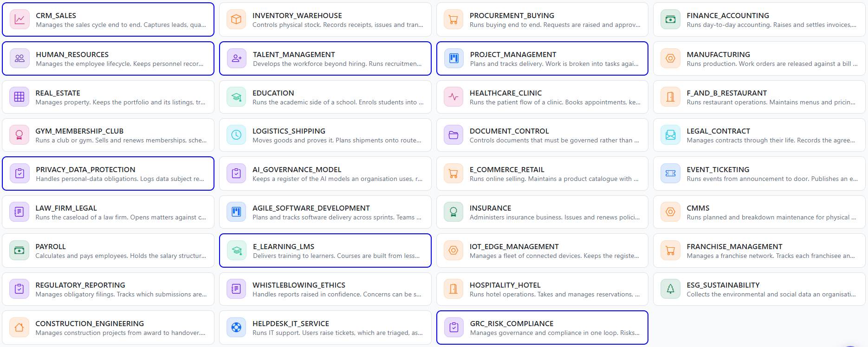Click the DOCUMENT_CONTROL description text

554,140
